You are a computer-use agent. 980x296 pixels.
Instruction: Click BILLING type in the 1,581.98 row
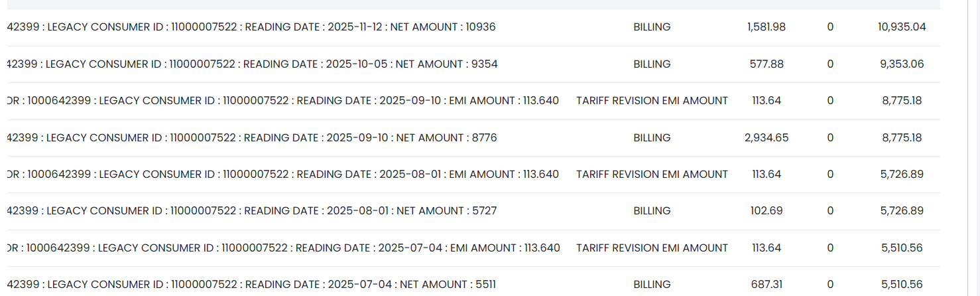click(652, 27)
